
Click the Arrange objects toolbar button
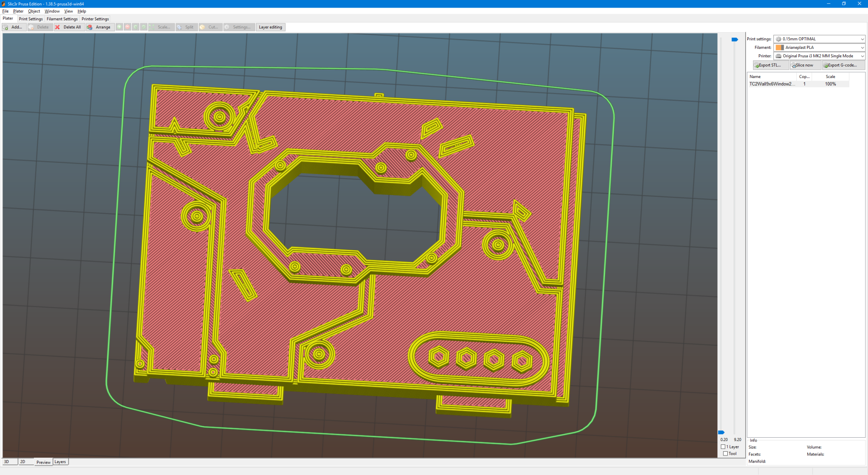pos(100,27)
